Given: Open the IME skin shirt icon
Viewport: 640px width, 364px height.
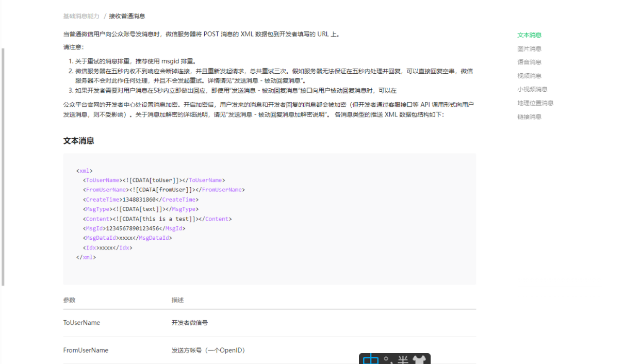Looking at the screenshot, I should (x=418, y=360).
